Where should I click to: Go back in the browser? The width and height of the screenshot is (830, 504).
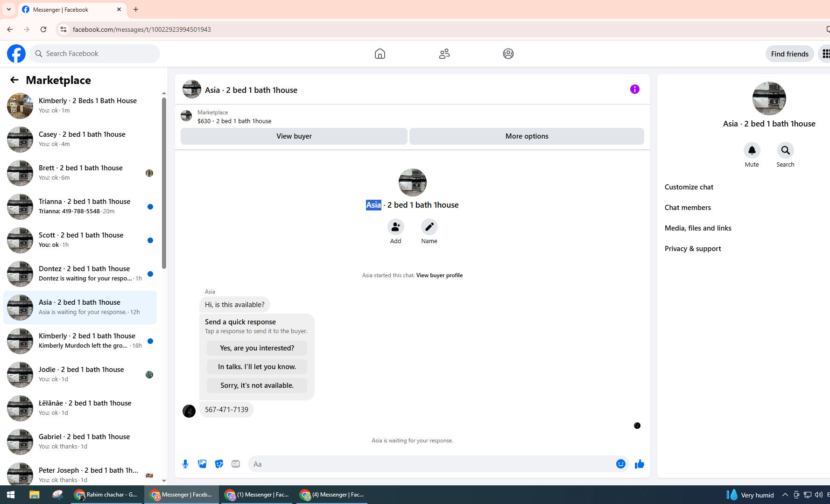click(x=10, y=29)
